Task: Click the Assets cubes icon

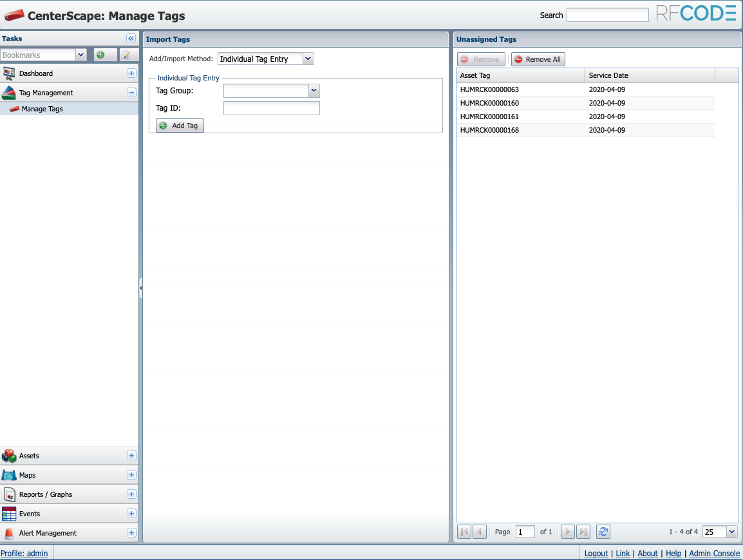Action: [8, 456]
